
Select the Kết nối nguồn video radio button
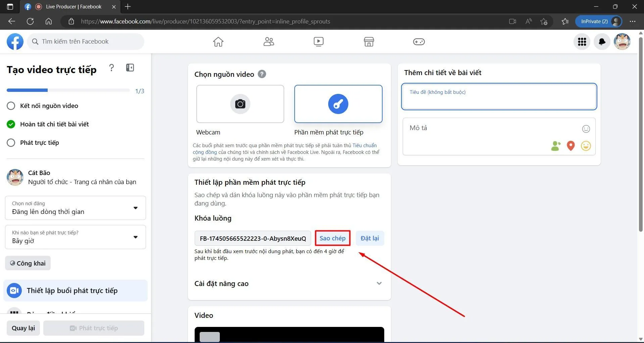pos(11,105)
